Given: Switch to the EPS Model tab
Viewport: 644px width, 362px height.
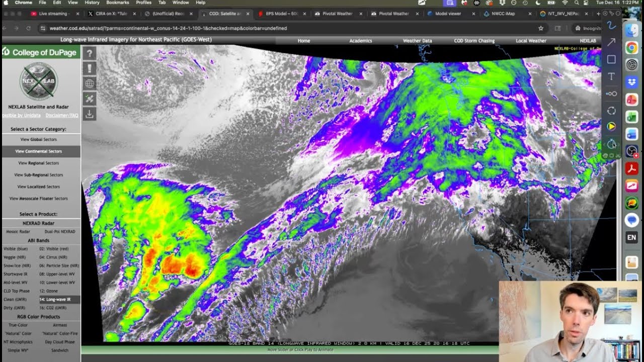Looking at the screenshot, I should click(280, 14).
